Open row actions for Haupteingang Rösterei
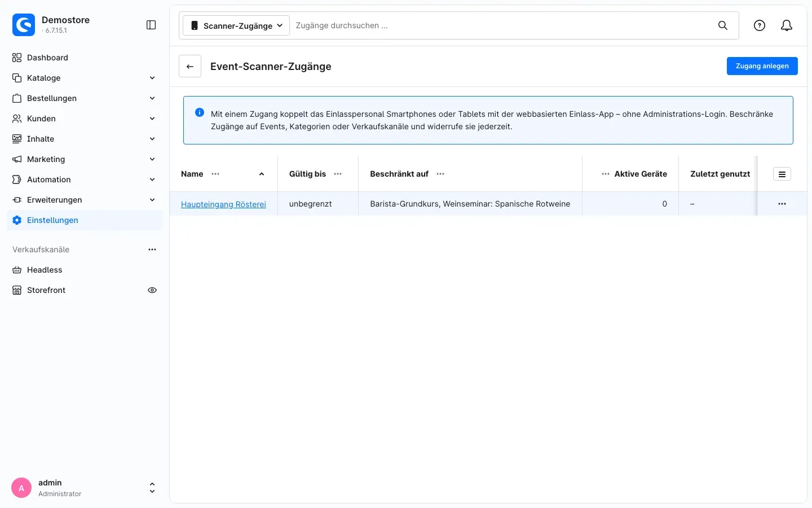 point(782,204)
